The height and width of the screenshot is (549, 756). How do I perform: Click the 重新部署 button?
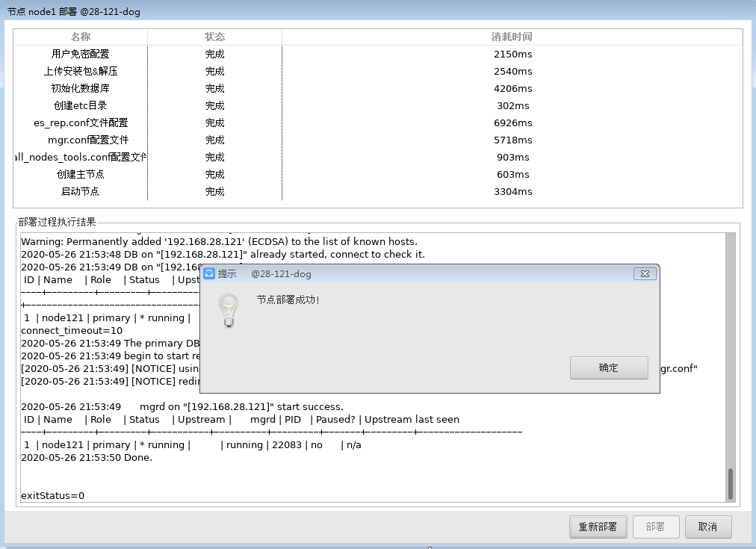pos(598,527)
